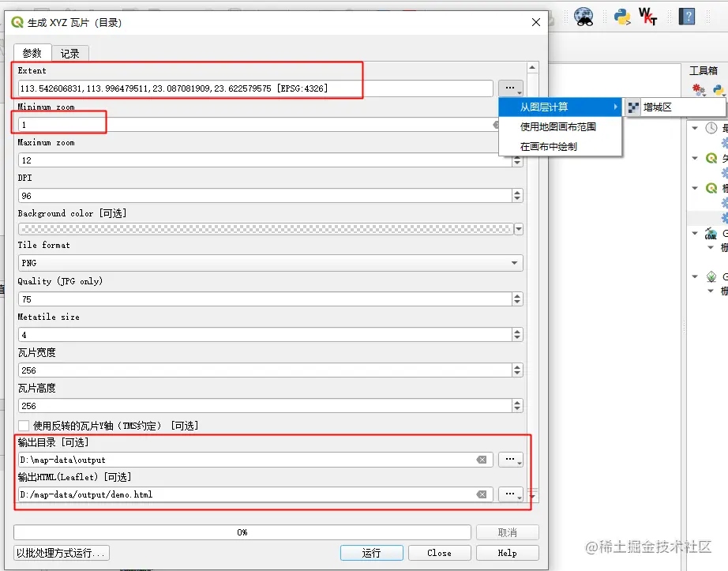This screenshot has height=571, width=728.
Task: Switch to the 记录 tab
Action: tap(70, 54)
